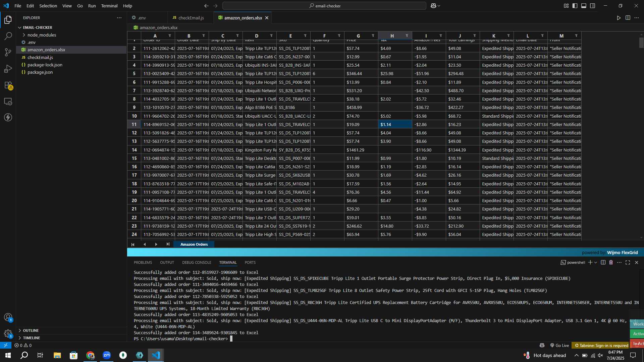This screenshot has width=644, height=362.
Task: Switch to the DEBUG CONSOLE tab
Action: 197,262
